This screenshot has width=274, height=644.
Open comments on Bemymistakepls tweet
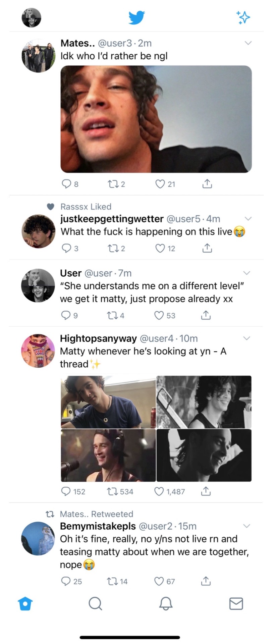tap(66, 581)
